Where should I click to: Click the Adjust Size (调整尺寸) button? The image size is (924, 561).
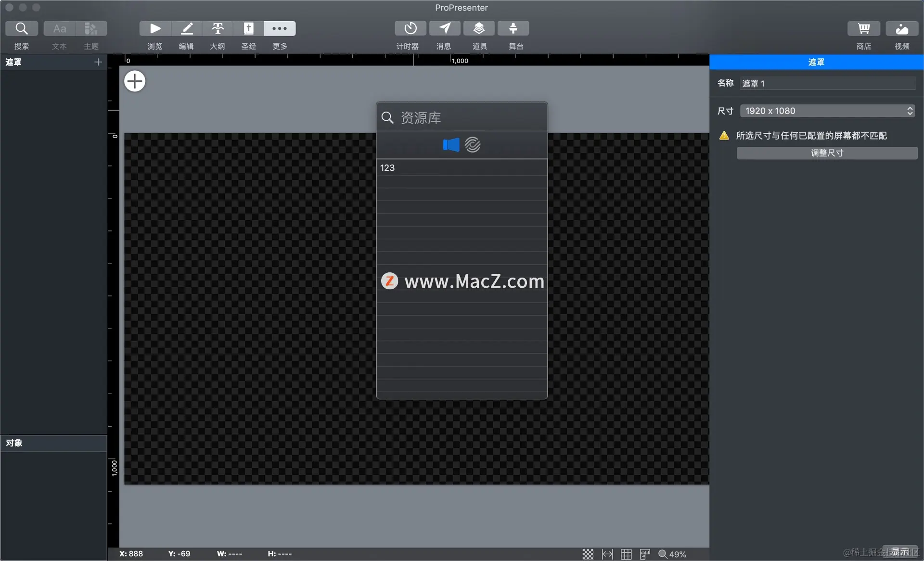[827, 153]
